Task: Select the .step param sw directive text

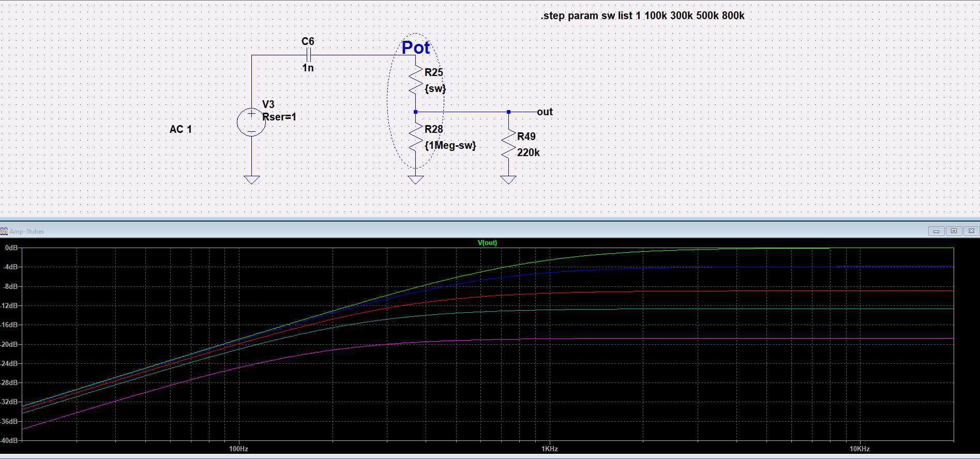Action: (x=642, y=16)
